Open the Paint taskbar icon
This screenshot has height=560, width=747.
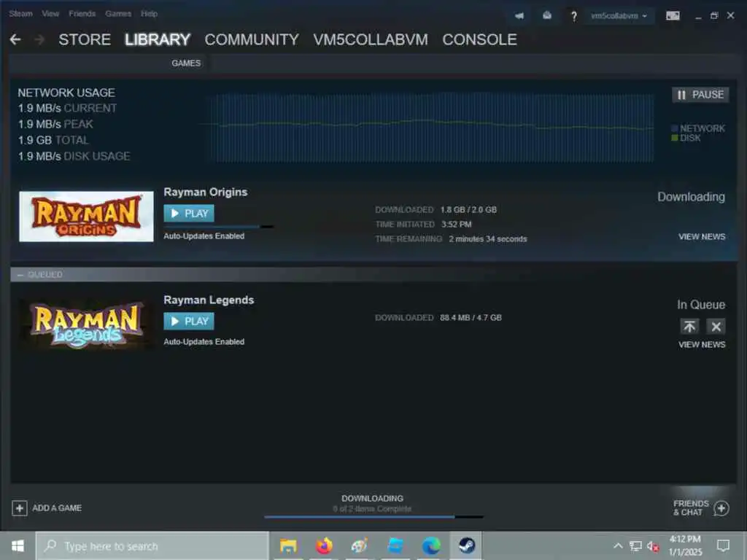click(360, 545)
